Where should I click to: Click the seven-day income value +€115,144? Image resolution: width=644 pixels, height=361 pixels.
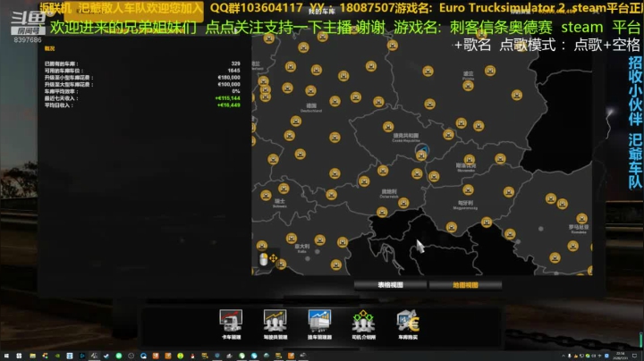pyautogui.click(x=227, y=98)
